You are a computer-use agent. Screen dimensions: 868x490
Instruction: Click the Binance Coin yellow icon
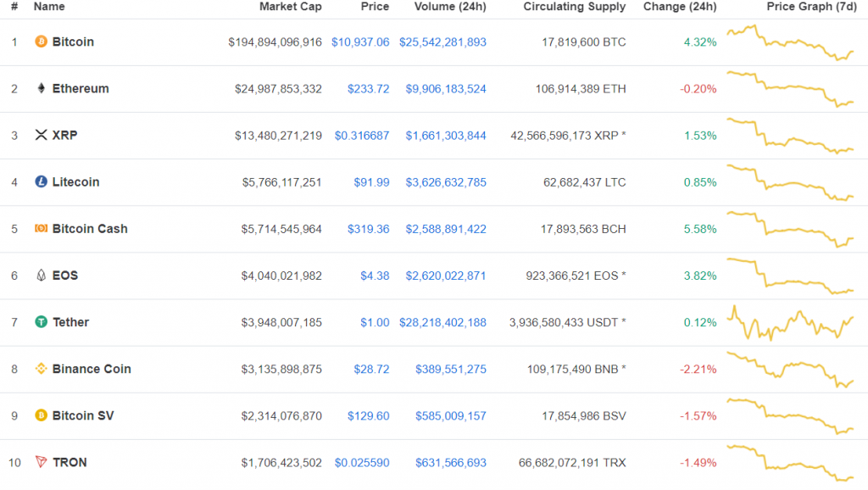coord(41,369)
